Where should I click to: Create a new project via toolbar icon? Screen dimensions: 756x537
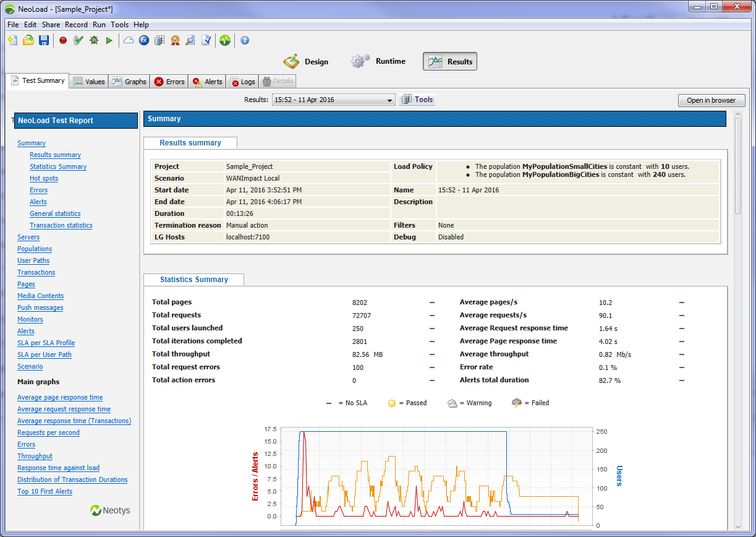(12, 40)
